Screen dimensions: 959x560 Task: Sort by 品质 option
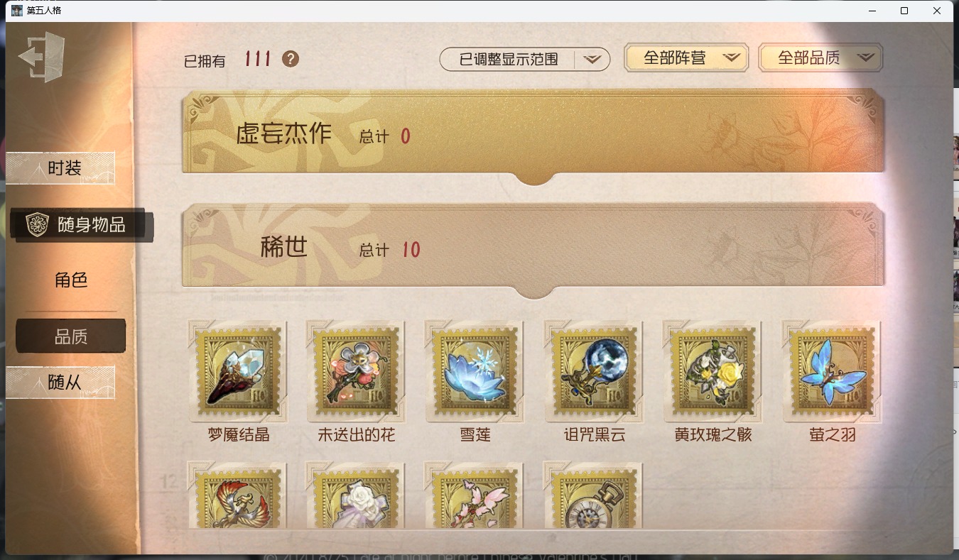pos(71,336)
